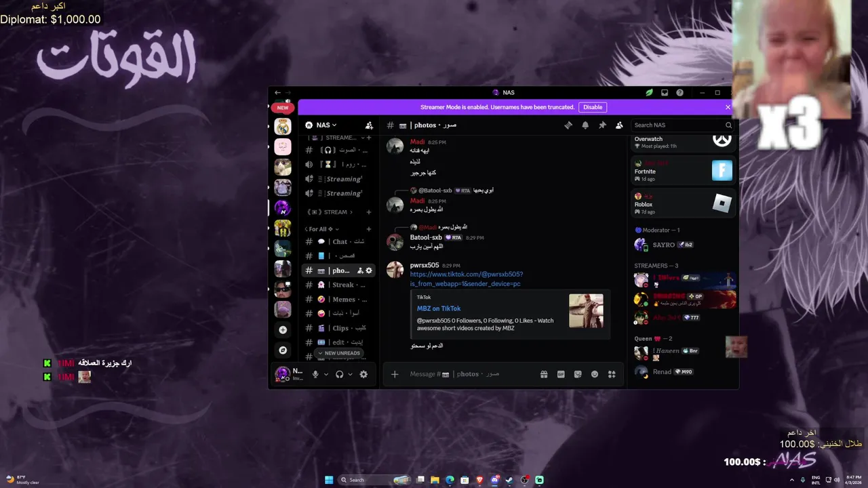Open Steam from Windows taskbar
Screen dimensions: 868x488
point(509,480)
